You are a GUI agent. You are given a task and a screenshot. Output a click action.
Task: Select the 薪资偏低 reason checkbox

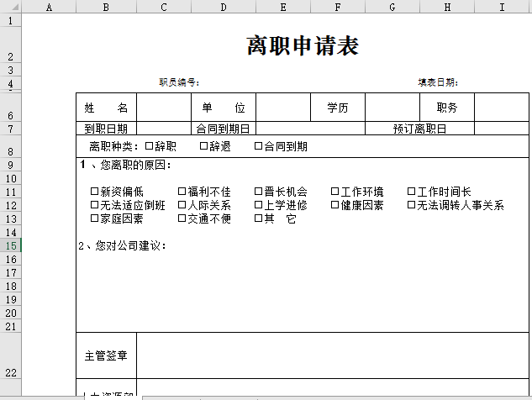pyautogui.click(x=94, y=192)
